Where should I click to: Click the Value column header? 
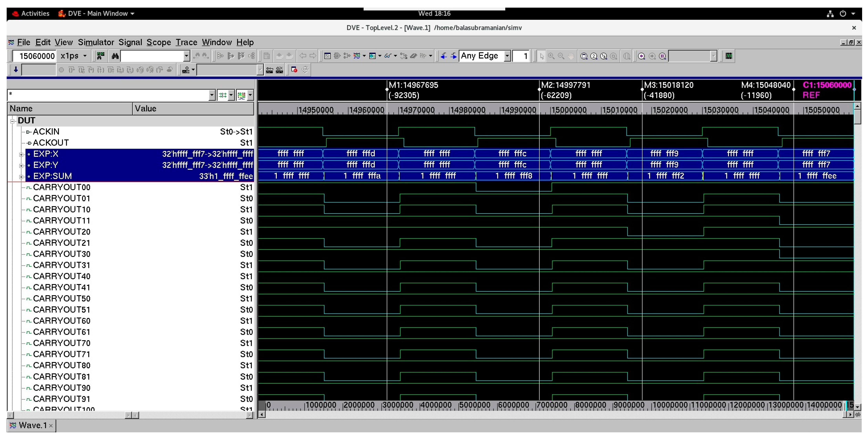click(193, 109)
